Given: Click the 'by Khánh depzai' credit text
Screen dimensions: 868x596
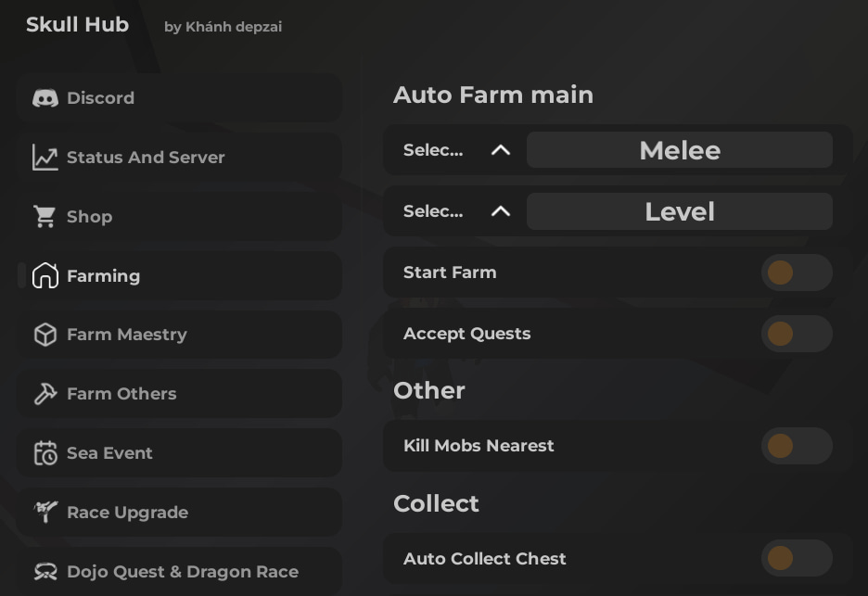Looking at the screenshot, I should coord(223,27).
